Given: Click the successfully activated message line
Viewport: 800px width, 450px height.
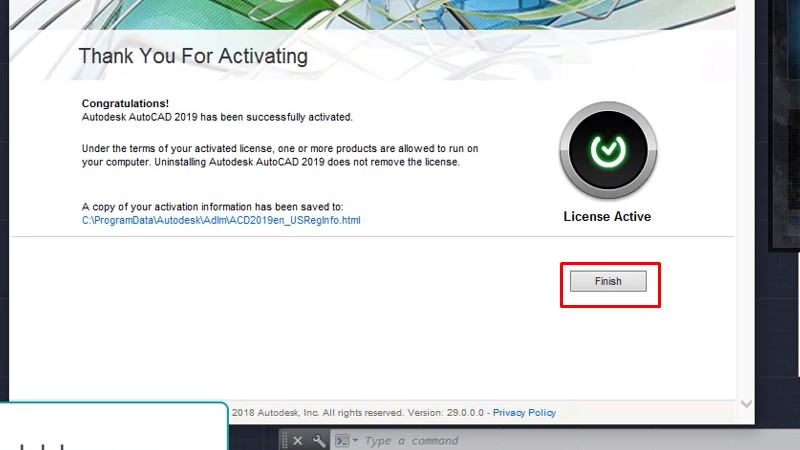Looking at the screenshot, I should point(217,117).
